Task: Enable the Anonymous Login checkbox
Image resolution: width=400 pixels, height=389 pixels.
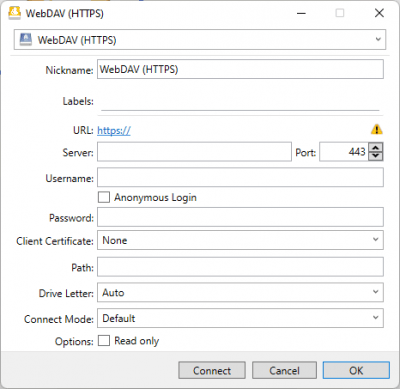Action: (x=104, y=197)
